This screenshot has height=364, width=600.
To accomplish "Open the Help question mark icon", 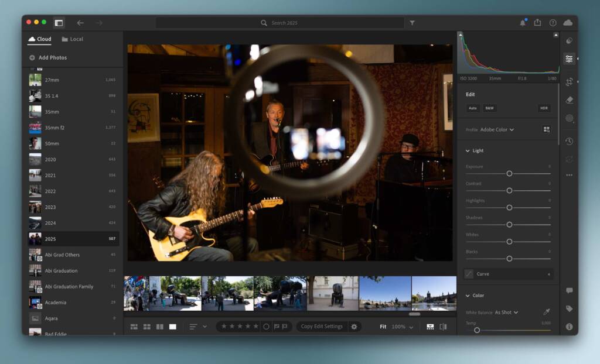I will tap(553, 23).
